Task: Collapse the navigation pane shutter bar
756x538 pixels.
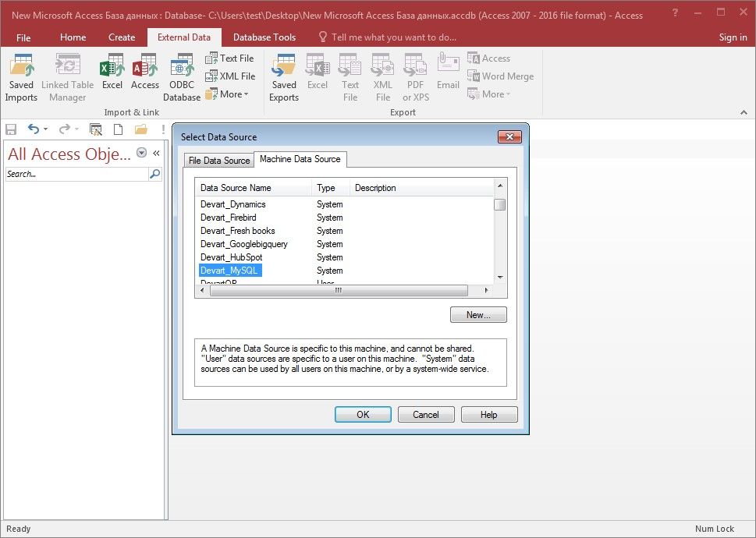Action: click(156, 153)
